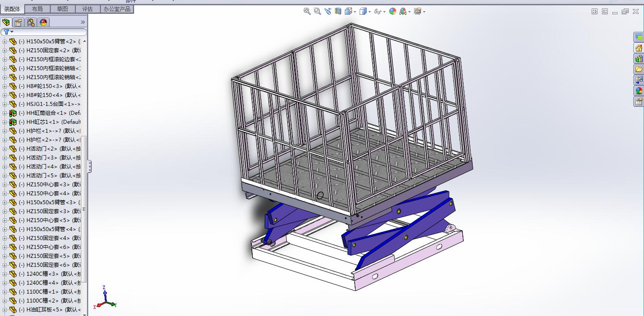Select 1240C槽<4> in the tree
Viewport: 644px width, 316px height.
click(50, 283)
